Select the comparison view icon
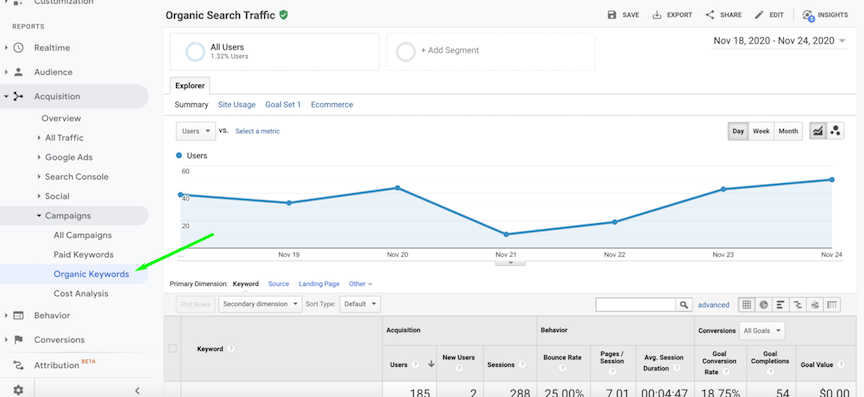Screen dimensions: 864x397 (797, 304)
